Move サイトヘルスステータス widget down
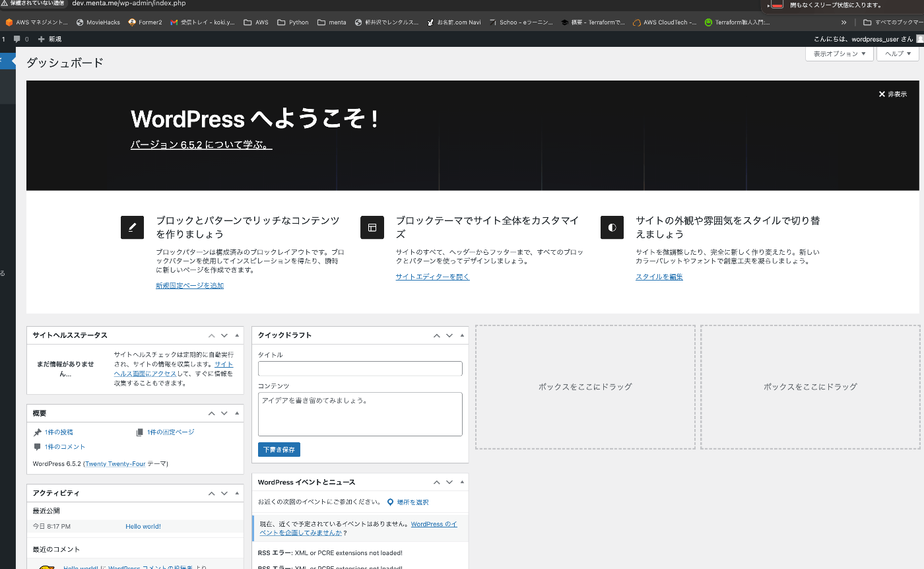 224,335
